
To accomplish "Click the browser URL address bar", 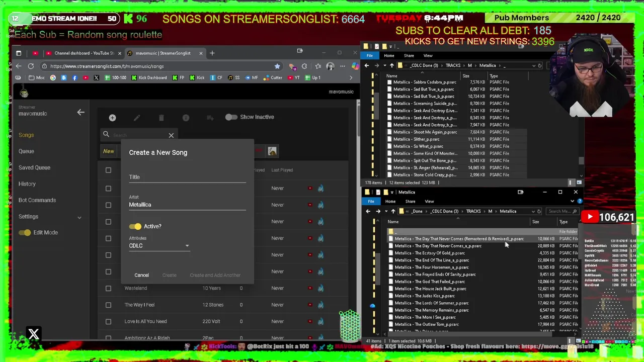I will (161, 66).
